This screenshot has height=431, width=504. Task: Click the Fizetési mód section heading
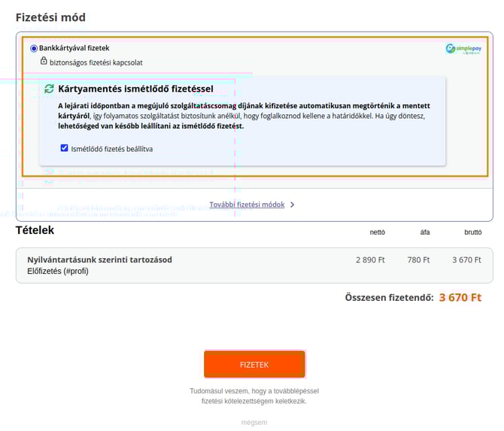pos(50,17)
